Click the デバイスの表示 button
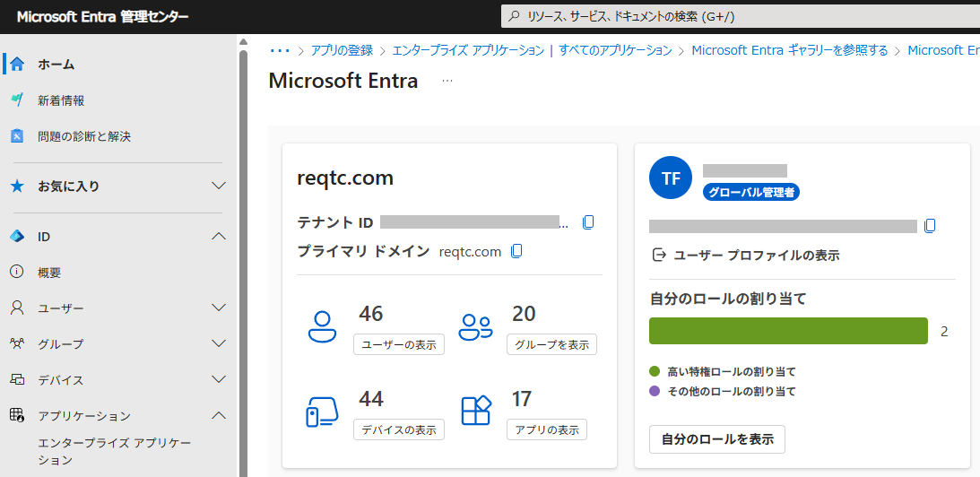The width and height of the screenshot is (980, 477). [399, 429]
